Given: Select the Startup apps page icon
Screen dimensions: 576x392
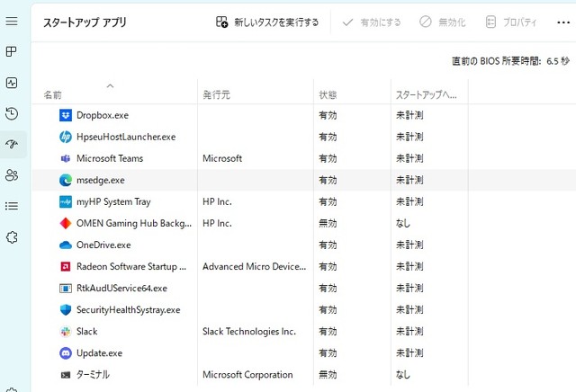Looking at the screenshot, I should click(12, 144).
